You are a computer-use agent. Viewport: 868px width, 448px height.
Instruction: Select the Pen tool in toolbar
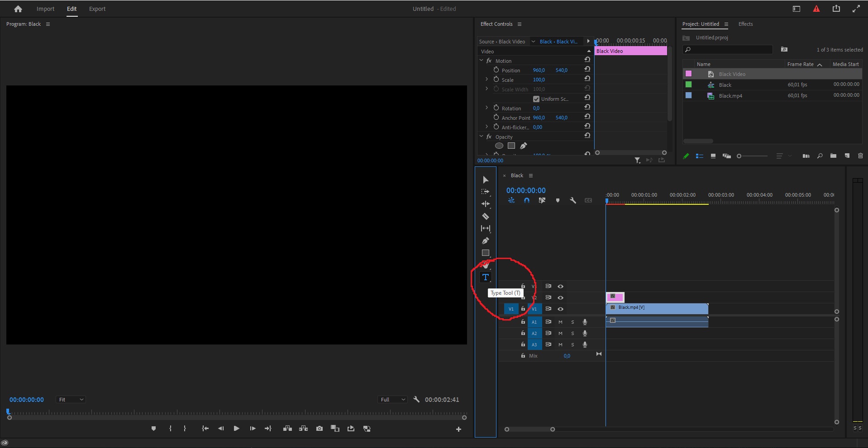(485, 241)
